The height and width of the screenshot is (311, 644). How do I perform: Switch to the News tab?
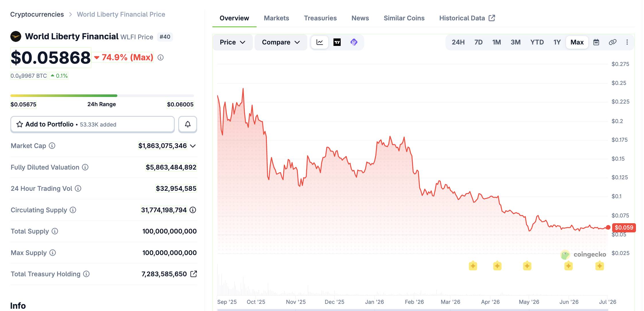click(360, 18)
